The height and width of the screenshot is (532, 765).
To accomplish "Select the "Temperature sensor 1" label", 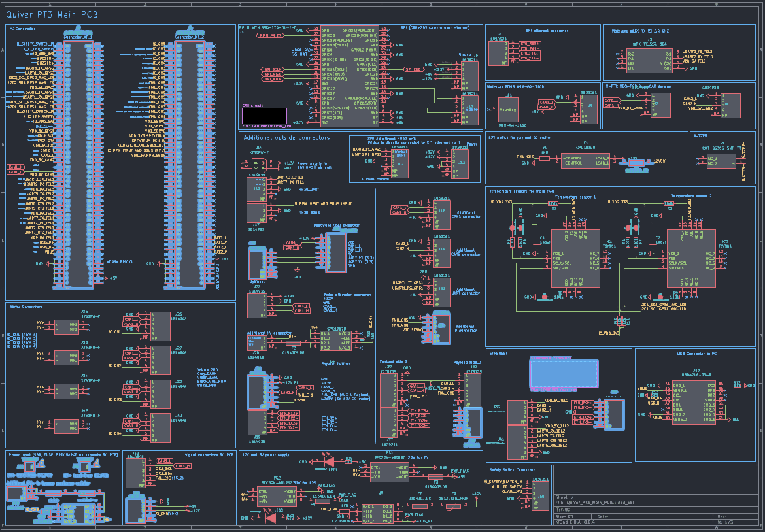I will [x=575, y=197].
